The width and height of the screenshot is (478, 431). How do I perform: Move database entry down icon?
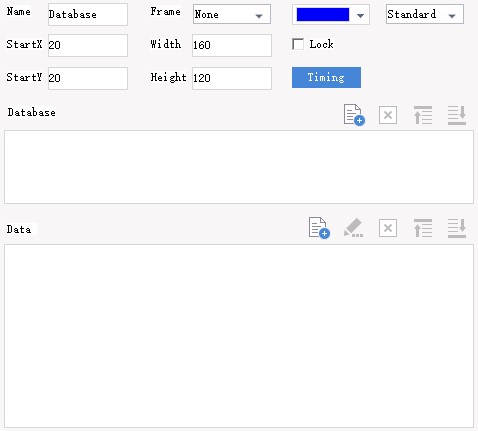[x=457, y=115]
